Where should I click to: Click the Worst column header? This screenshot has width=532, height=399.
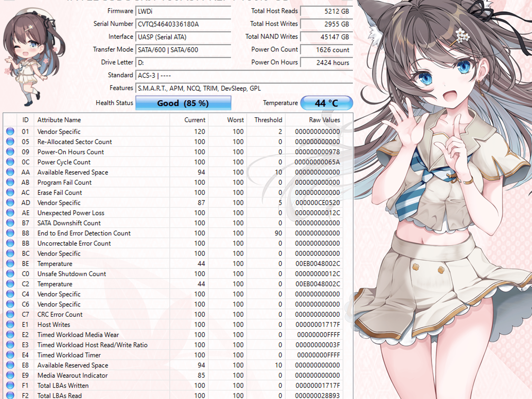point(227,120)
